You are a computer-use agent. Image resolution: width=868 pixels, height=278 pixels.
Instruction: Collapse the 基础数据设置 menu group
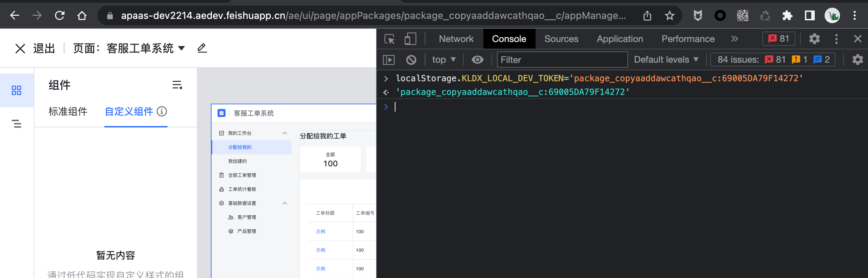tap(285, 203)
